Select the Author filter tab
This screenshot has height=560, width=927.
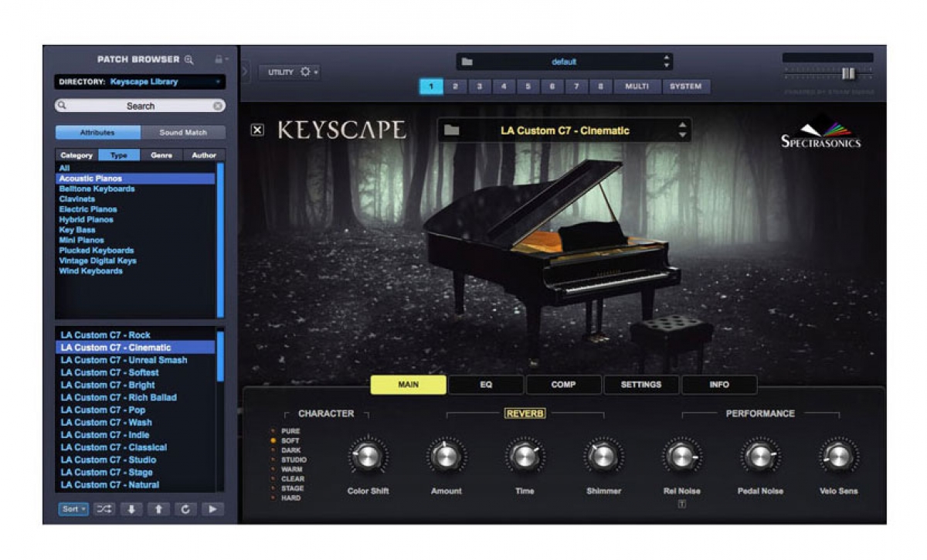(x=204, y=155)
